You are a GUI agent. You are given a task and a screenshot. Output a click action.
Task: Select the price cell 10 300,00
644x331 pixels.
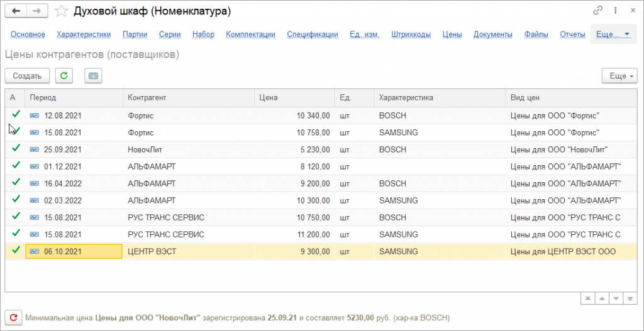tap(294, 200)
